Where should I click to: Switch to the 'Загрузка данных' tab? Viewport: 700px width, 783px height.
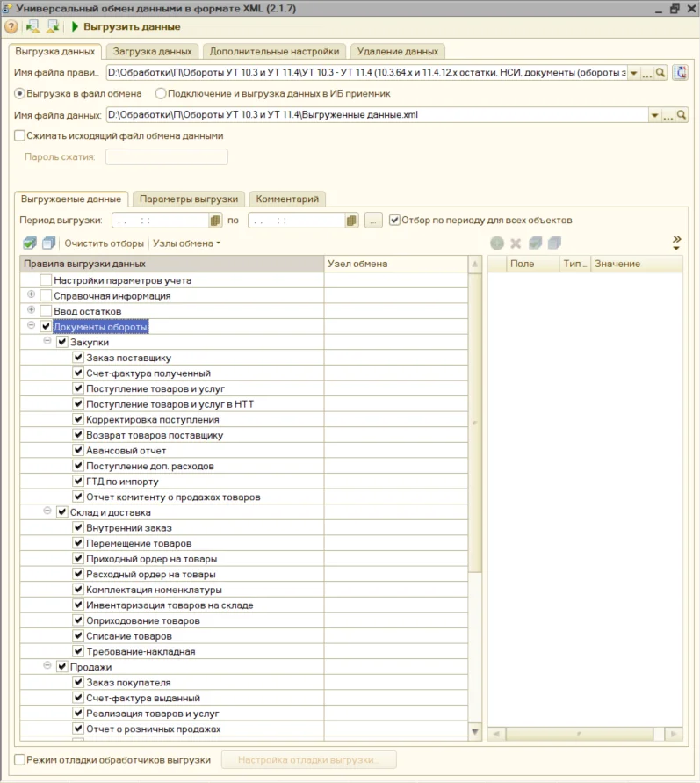[153, 51]
